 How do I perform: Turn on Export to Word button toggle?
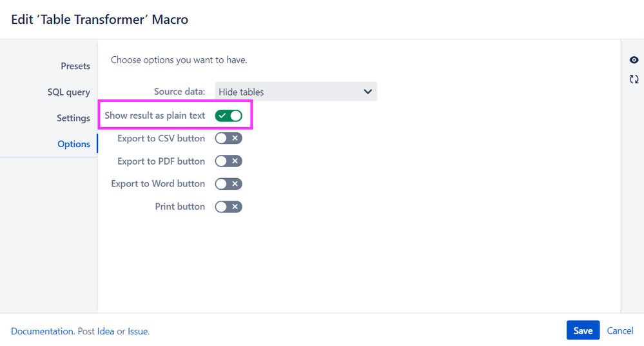coord(229,184)
